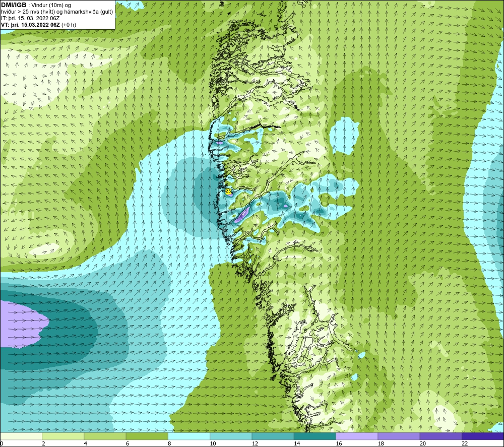Select the 10–12 m/s cyan swatch
This screenshot has width=504, height=447.
pyautogui.click(x=231, y=436)
